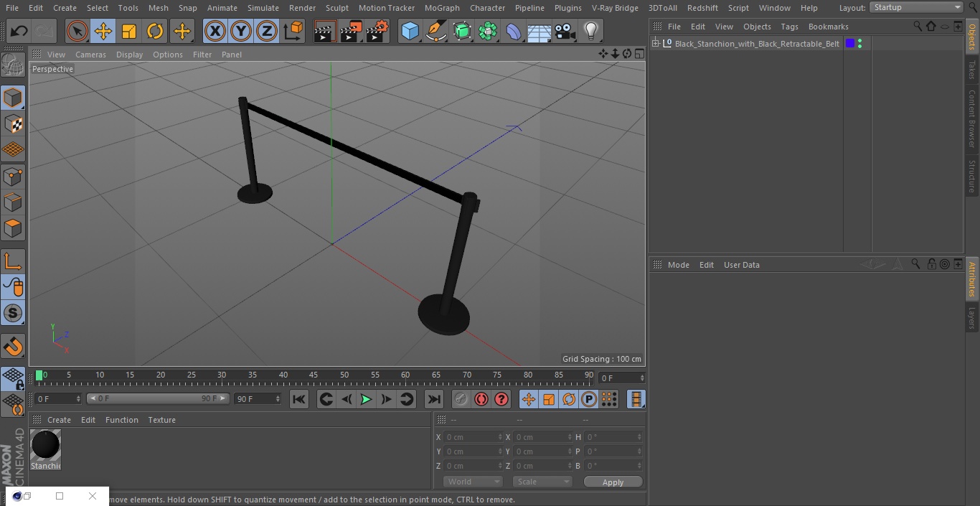Click the Make Editable icon
This screenshot has height=506, width=980.
(x=13, y=66)
